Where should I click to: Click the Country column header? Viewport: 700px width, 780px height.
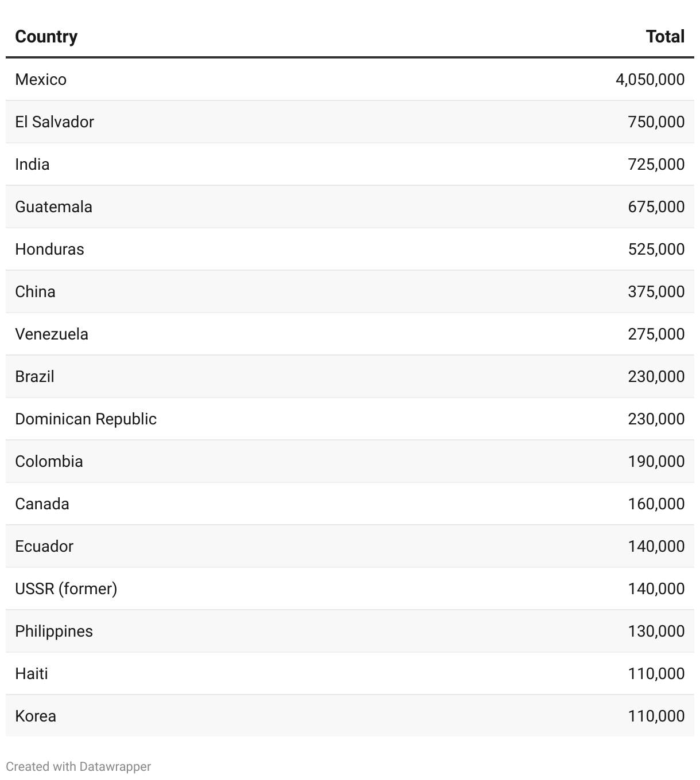(x=46, y=37)
